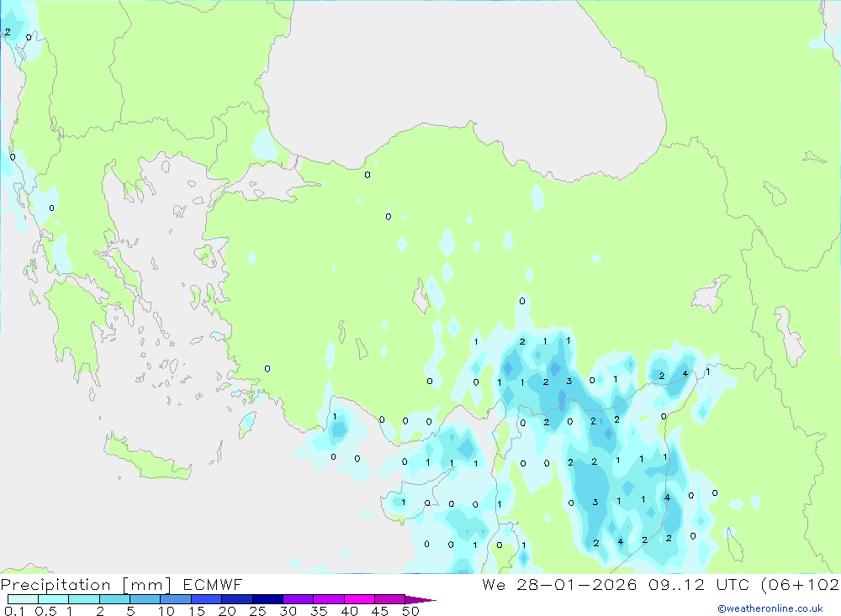Click the '[mm]' unit label

pyautogui.click(x=147, y=585)
